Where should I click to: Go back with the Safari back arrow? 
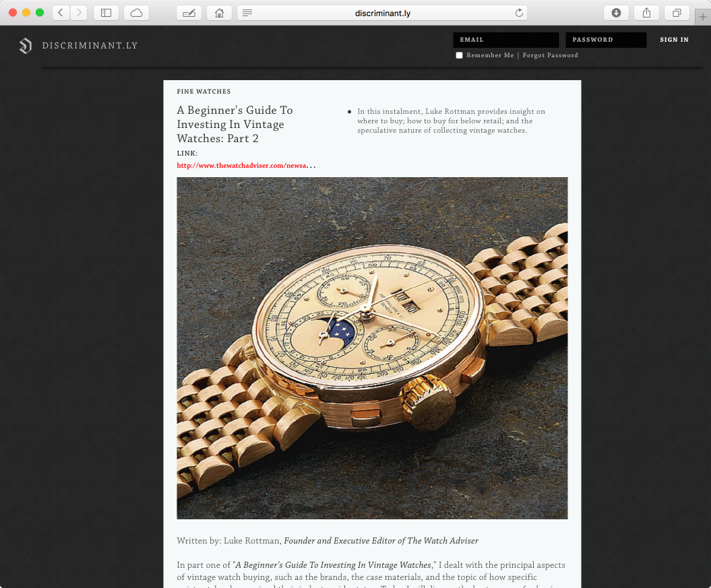click(61, 13)
